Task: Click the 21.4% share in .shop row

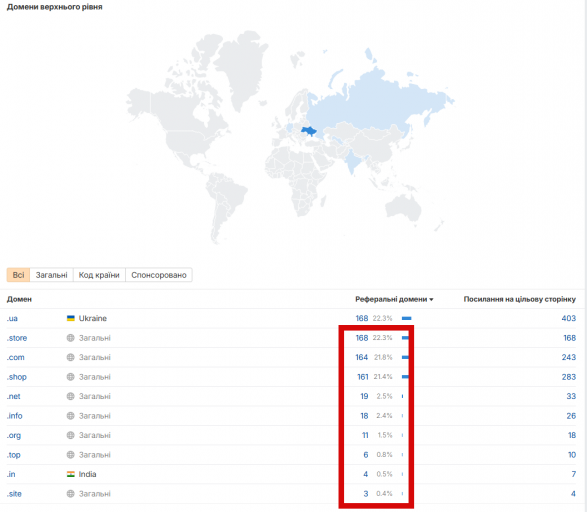Action: [x=383, y=377]
